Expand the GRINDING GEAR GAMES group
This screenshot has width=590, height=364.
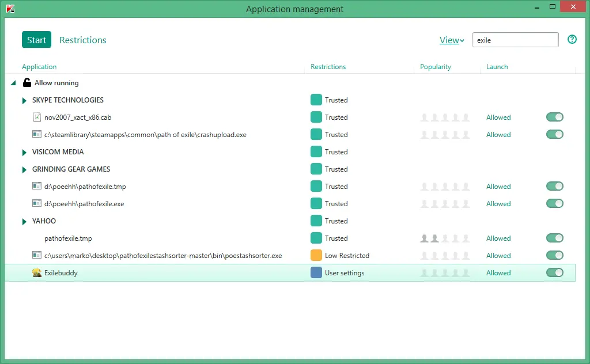[24, 169]
